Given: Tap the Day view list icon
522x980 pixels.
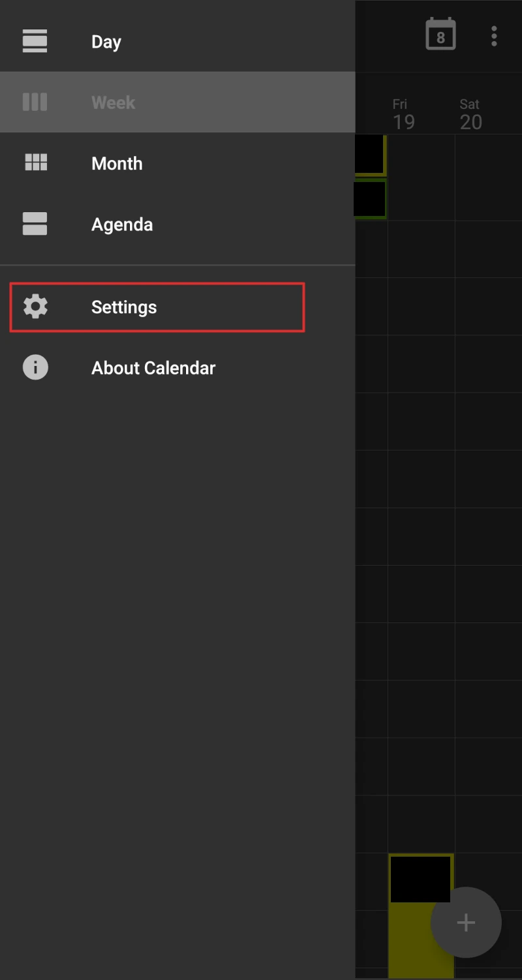Looking at the screenshot, I should point(35,41).
